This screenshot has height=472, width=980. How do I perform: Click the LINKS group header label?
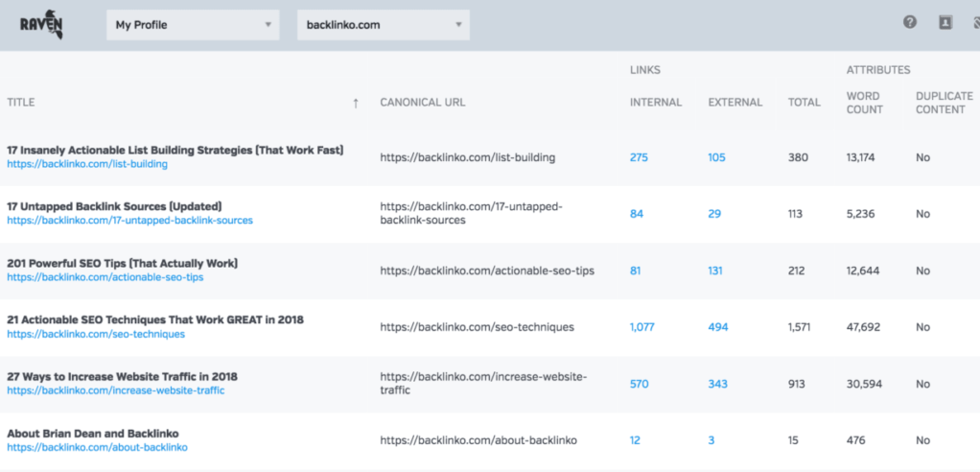point(645,70)
